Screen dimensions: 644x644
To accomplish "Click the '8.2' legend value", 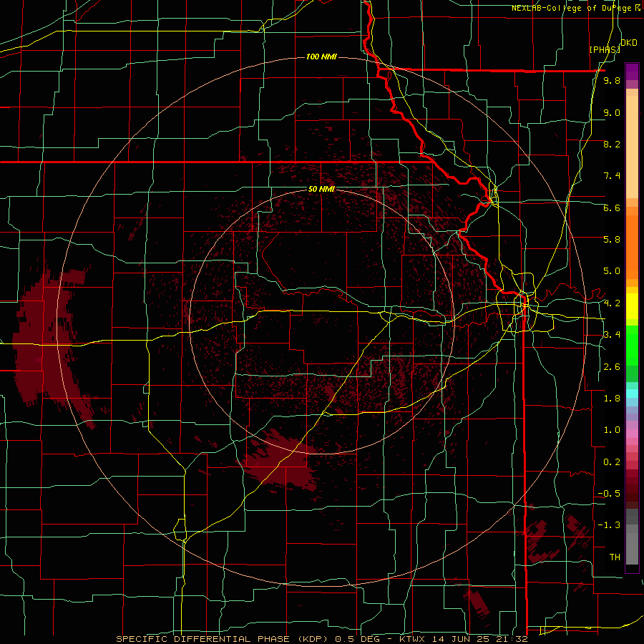I will point(612,144).
